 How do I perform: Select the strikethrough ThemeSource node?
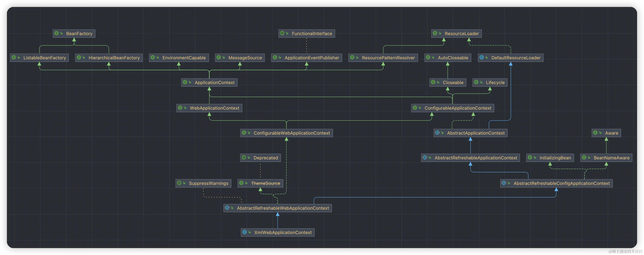pyautogui.click(x=265, y=183)
